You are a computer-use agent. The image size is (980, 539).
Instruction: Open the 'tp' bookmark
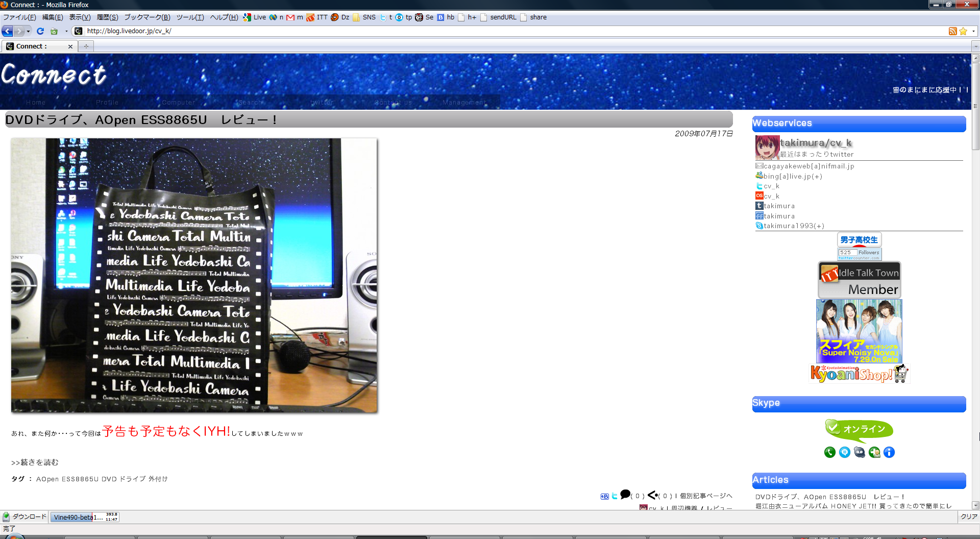404,17
